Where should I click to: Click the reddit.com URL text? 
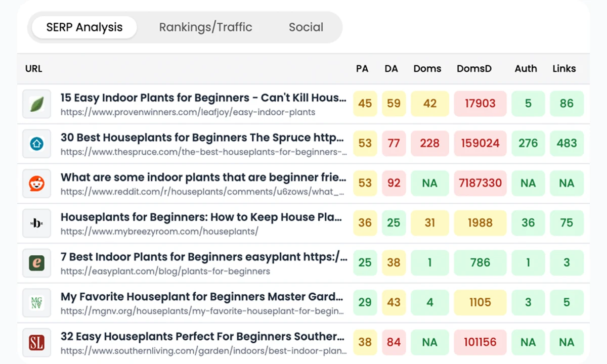pos(202,192)
